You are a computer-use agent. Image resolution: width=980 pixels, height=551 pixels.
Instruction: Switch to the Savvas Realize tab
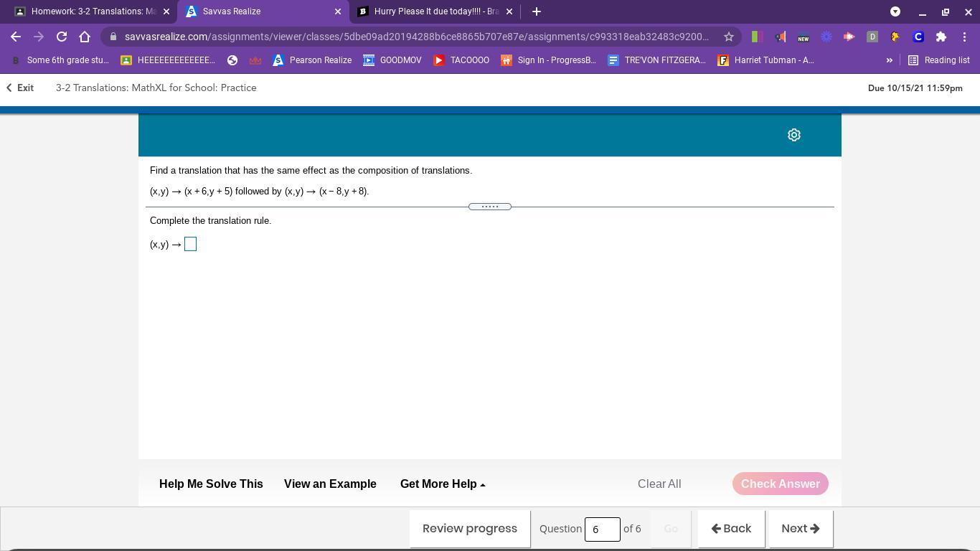tap(263, 11)
